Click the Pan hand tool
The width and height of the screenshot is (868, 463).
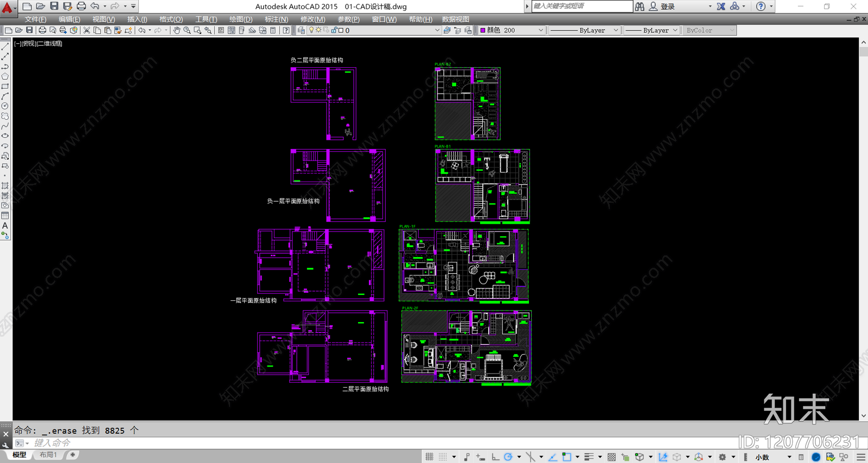[177, 30]
